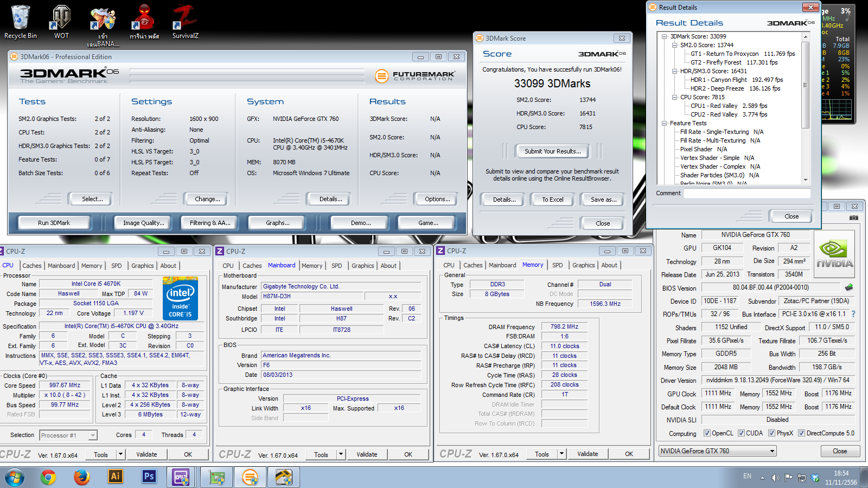Viewport: 868px width, 488px height.
Task: Open Image Quality settings in 3DMark06
Action: point(143,223)
